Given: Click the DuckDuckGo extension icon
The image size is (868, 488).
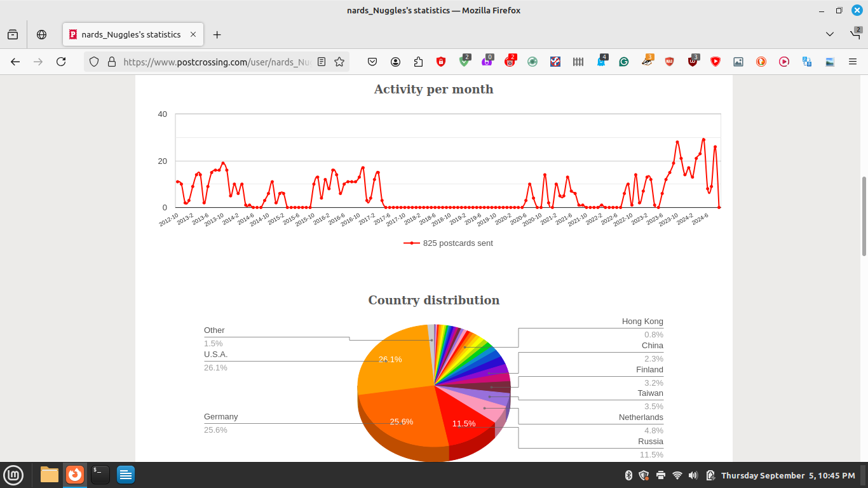Looking at the screenshot, I should 761,62.
